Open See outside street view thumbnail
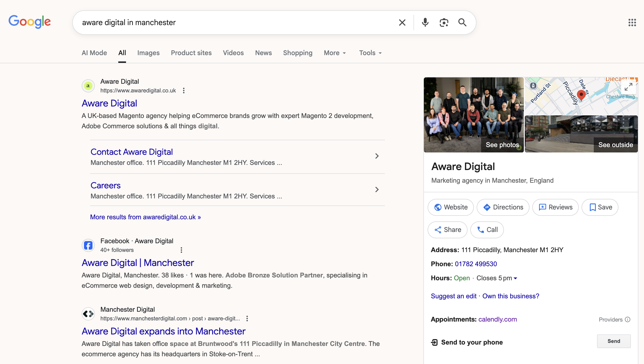 (581, 134)
